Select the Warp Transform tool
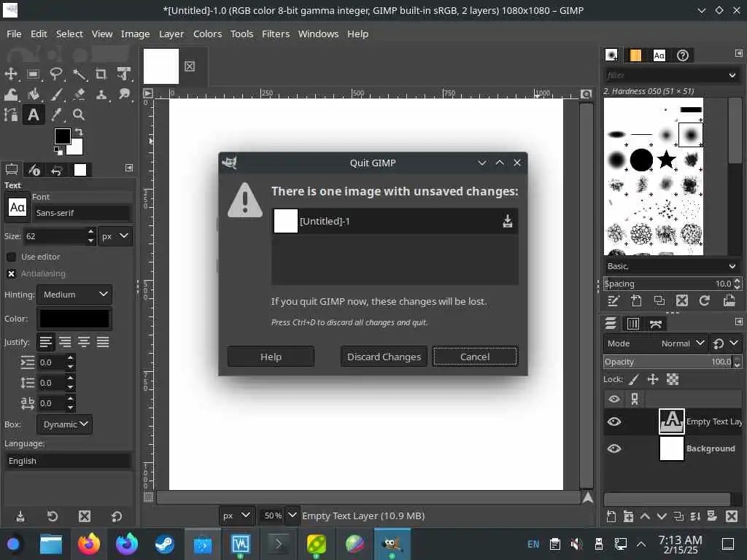This screenshot has width=747, height=560. 11,94
